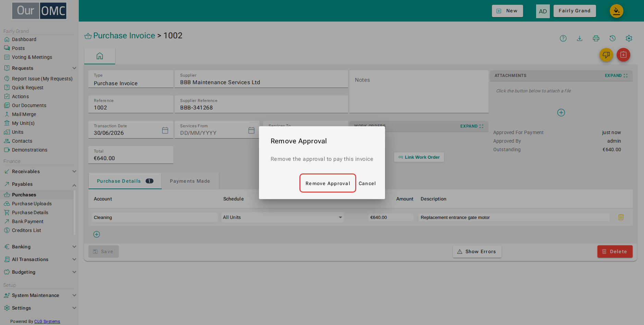Viewport: 644px width, 325px height.
Task: Switch to the Payments Made tab
Action: tap(190, 181)
